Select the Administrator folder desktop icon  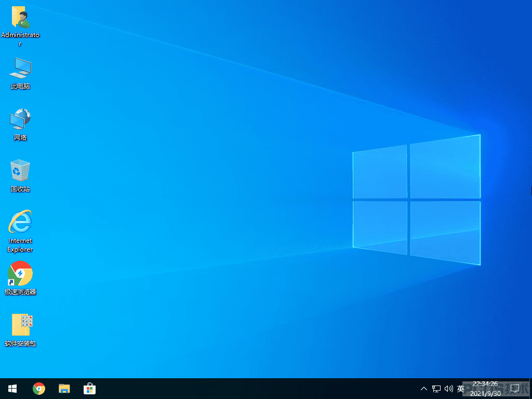click(x=20, y=26)
